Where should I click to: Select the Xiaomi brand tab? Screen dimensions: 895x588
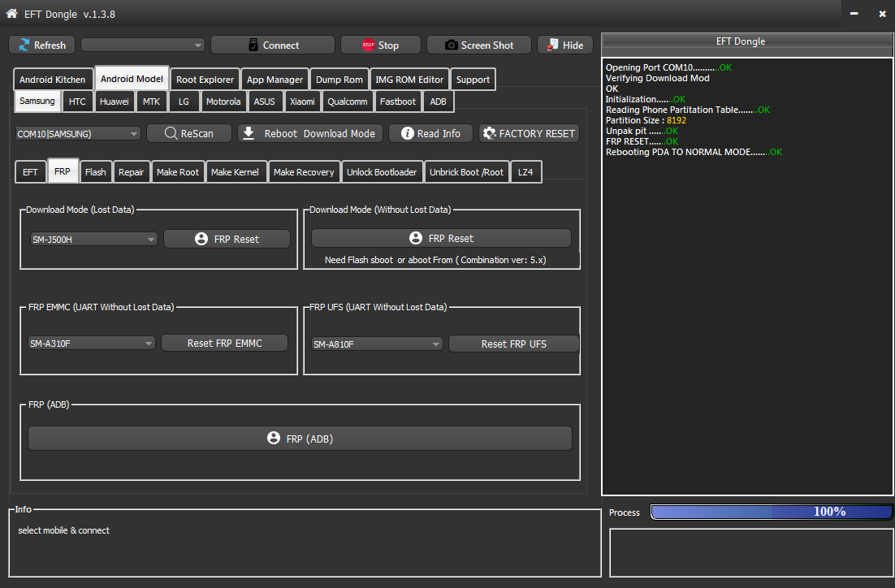[x=302, y=101]
